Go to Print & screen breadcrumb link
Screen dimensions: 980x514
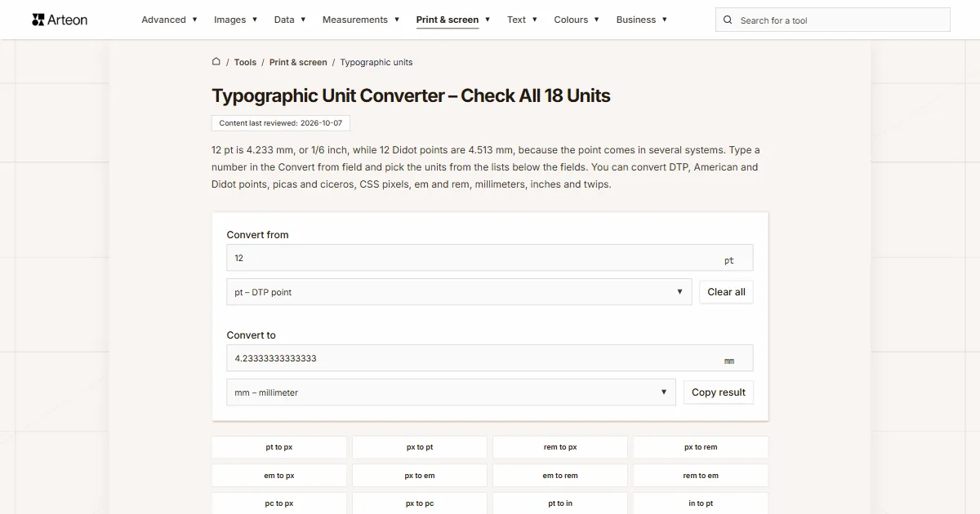coord(298,62)
